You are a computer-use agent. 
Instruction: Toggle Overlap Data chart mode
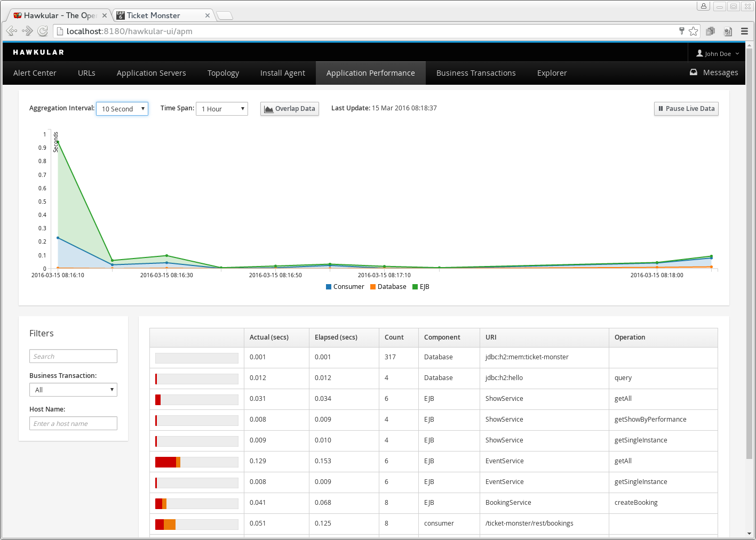click(290, 109)
